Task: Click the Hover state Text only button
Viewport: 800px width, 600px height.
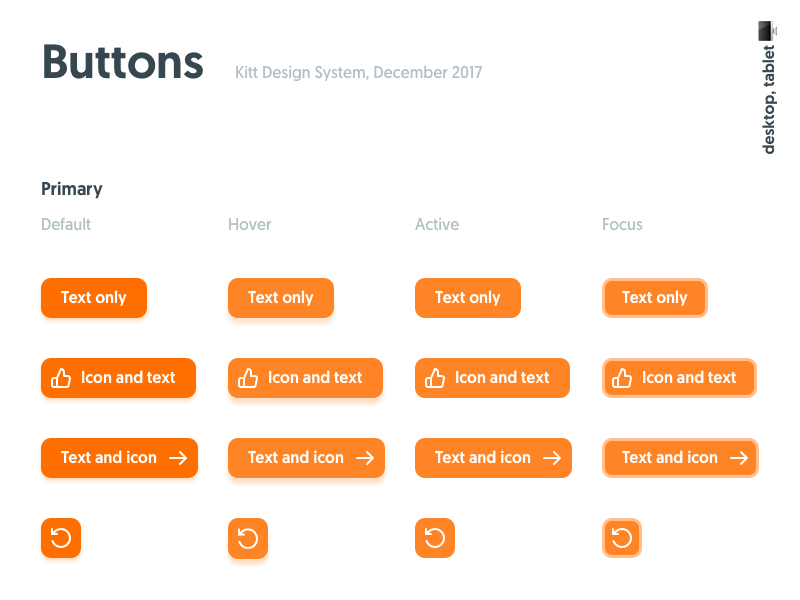Action: [x=280, y=297]
